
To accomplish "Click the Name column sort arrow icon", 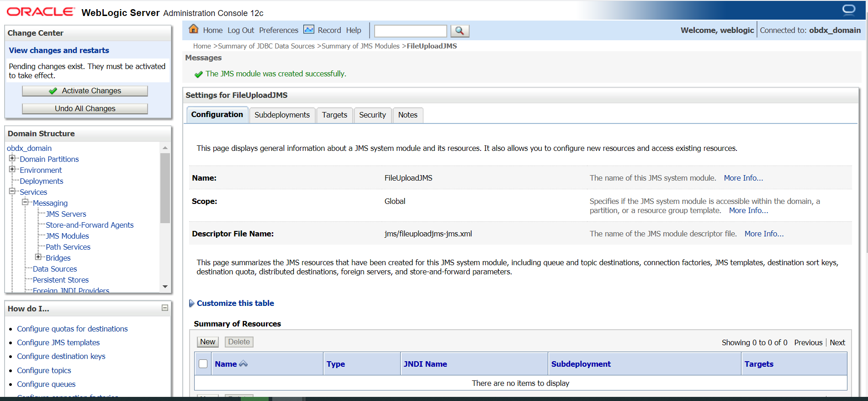I will tap(243, 364).
